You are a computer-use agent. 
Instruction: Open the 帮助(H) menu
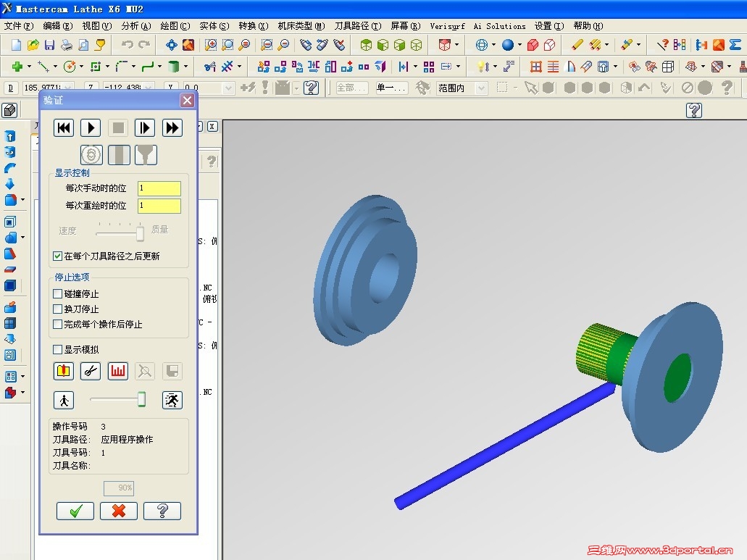click(588, 26)
